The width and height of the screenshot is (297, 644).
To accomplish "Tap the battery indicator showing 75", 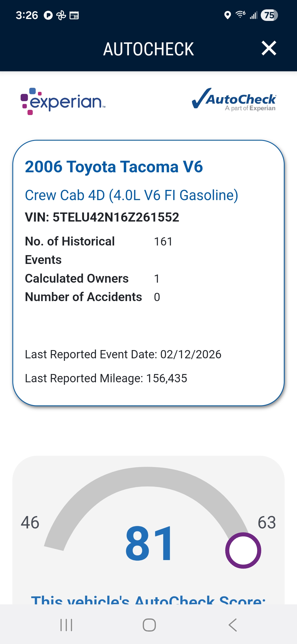I will click(x=269, y=15).
